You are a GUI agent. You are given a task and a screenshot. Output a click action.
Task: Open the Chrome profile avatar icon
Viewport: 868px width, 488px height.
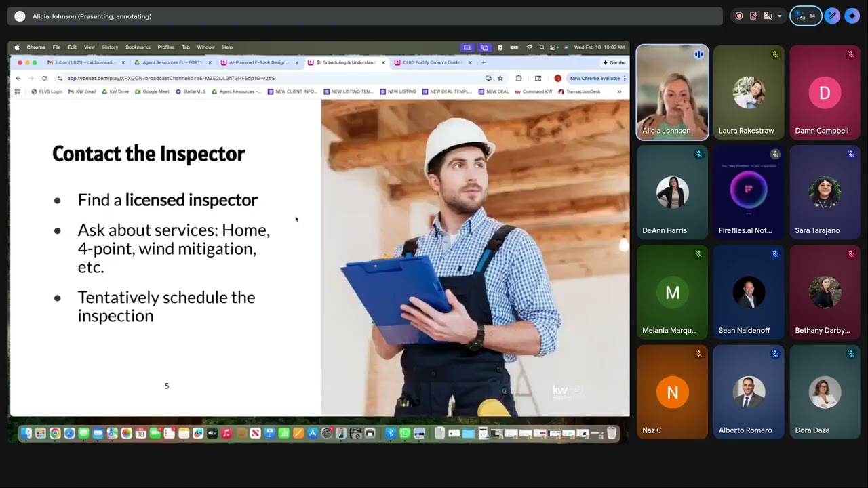coord(558,78)
